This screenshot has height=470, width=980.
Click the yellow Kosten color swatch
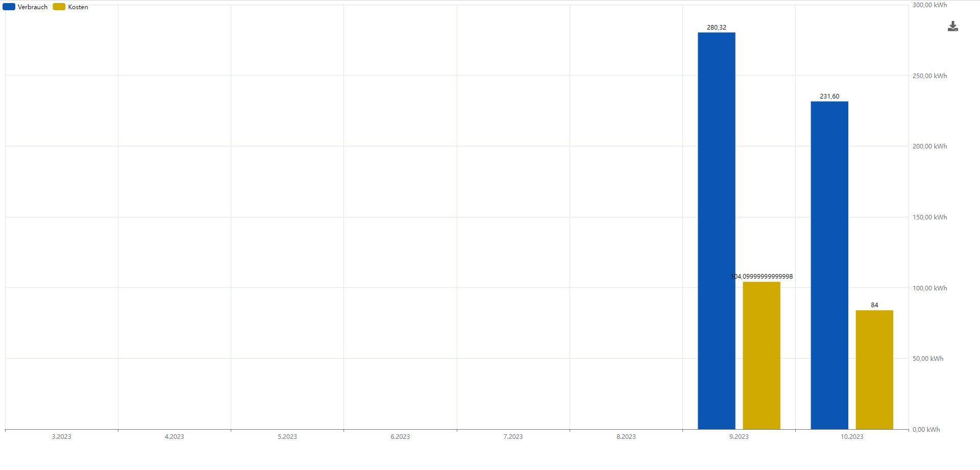(x=59, y=7)
